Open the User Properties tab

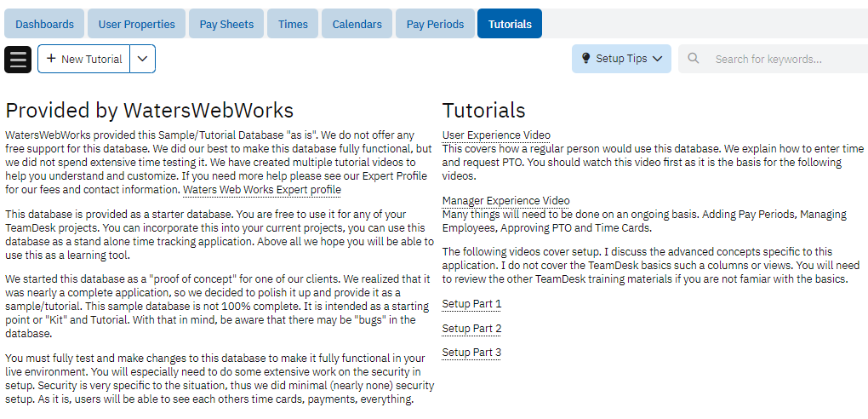tap(136, 24)
